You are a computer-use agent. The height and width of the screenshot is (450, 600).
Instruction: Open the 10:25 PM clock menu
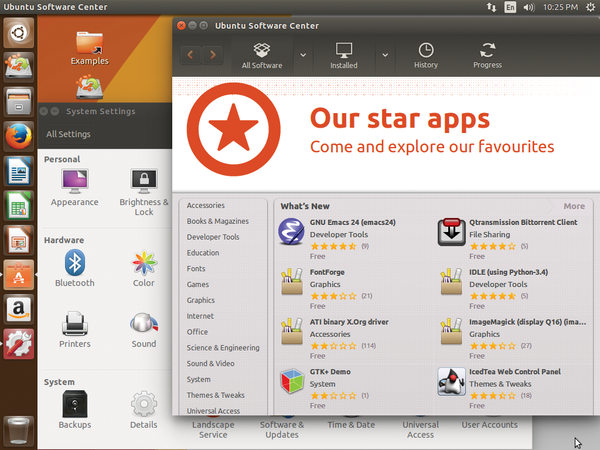560,7
